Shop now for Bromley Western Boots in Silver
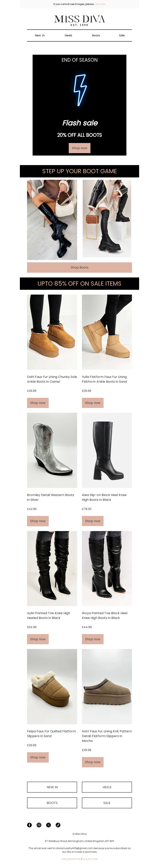This screenshot has width=159, height=868. pyautogui.click(x=38, y=521)
